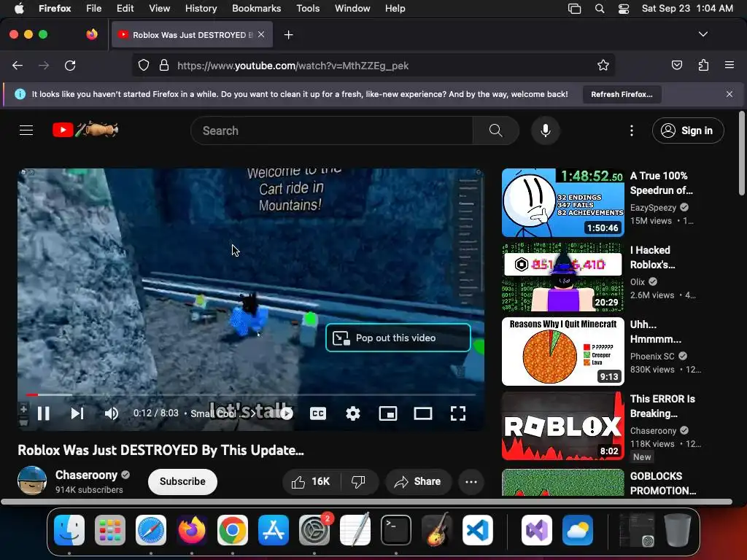The height and width of the screenshot is (560, 747).
Task: Open Chaseroony channel name link
Action: (86, 475)
